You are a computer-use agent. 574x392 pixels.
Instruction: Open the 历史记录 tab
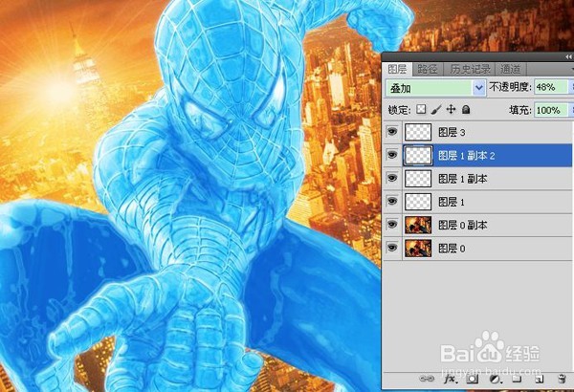point(470,69)
